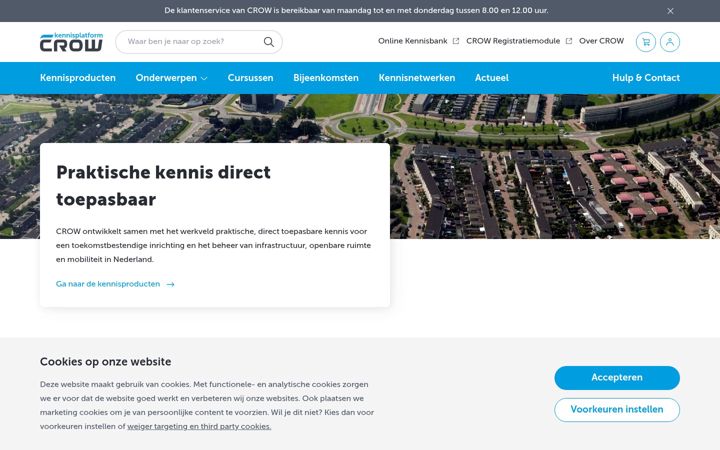Click the search magnifier icon
The width and height of the screenshot is (720, 450).
269,42
